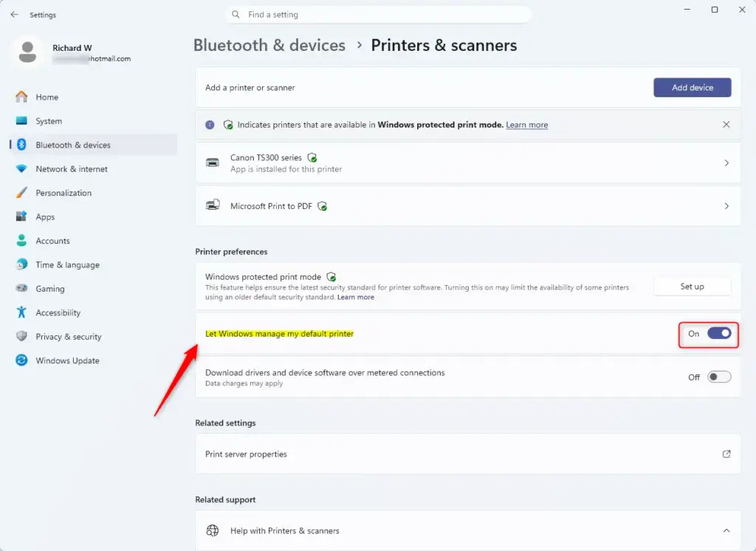The image size is (756, 551).
Task: Open Print server properties external link icon
Action: coord(726,454)
